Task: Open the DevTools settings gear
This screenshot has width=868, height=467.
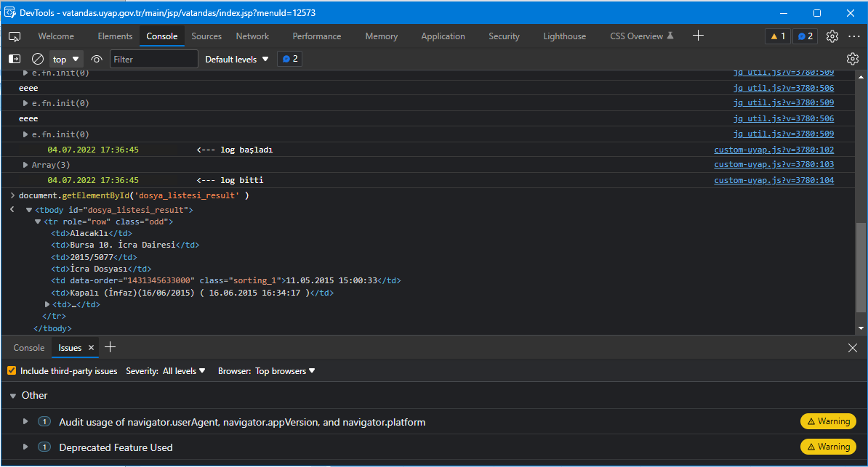Action: [832, 36]
